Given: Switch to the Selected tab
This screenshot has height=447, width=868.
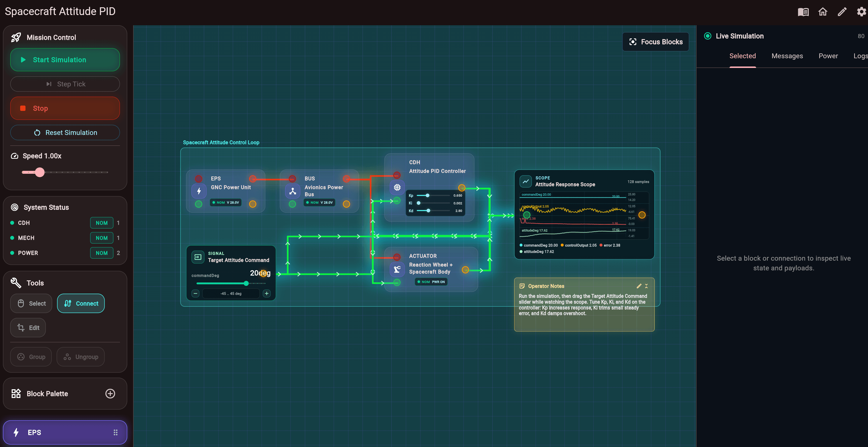Looking at the screenshot, I should (x=743, y=56).
